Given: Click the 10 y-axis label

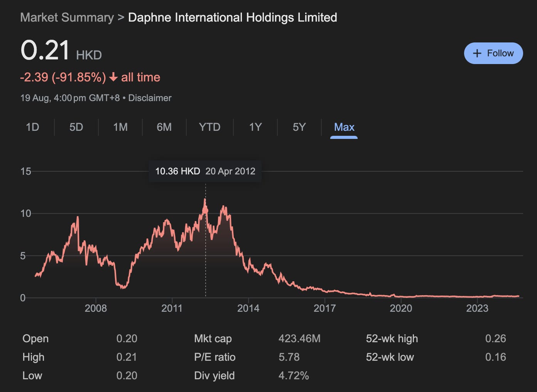Looking at the screenshot, I should point(25,213).
